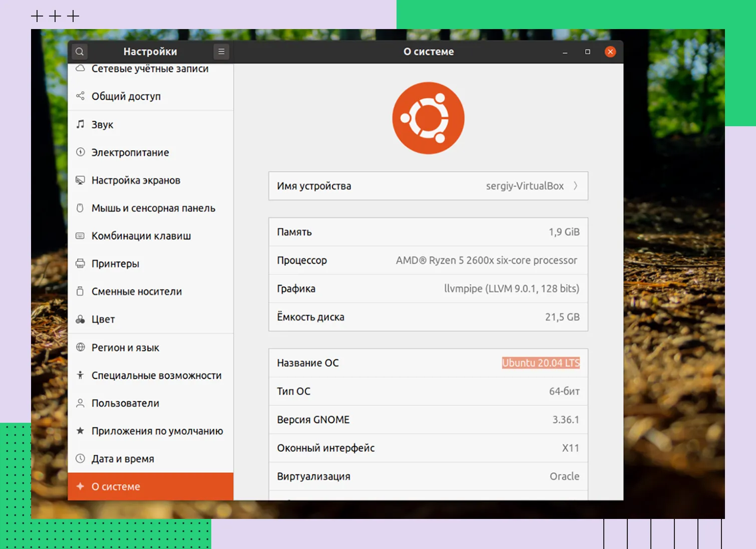Click the Sharing icon in sidebar
The image size is (756, 549).
[80, 96]
